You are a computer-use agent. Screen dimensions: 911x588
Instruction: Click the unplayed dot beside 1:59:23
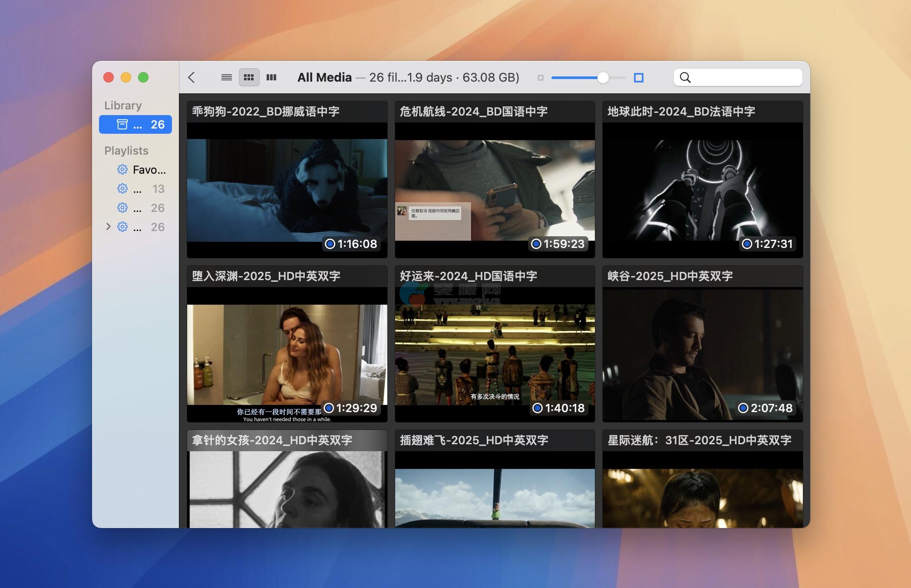pos(536,244)
